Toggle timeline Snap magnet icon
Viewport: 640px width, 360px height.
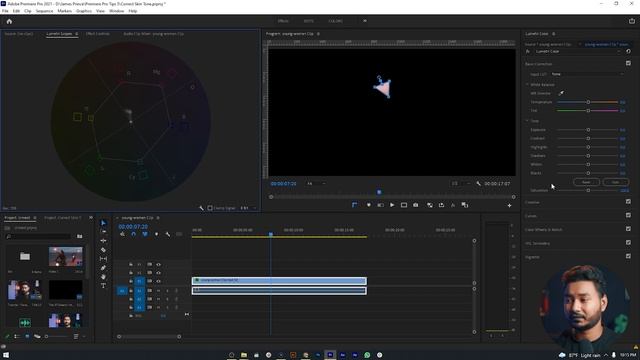point(133,234)
